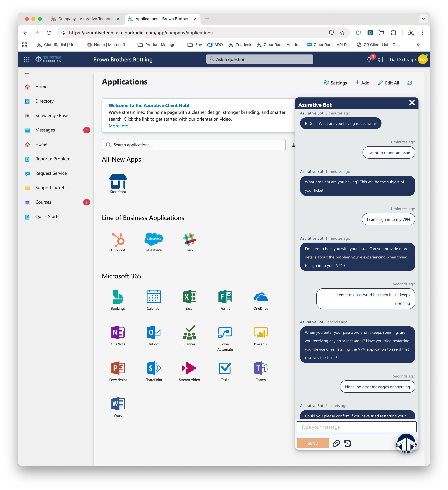Send the chat message
The width and height of the screenshot is (448, 490).
point(313,443)
